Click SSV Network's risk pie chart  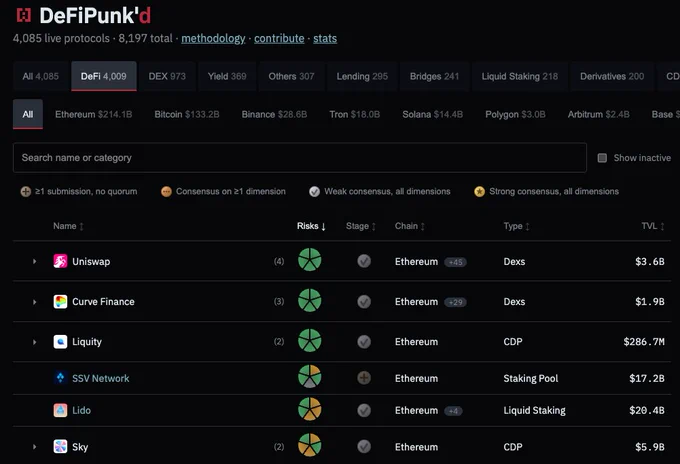coord(310,376)
